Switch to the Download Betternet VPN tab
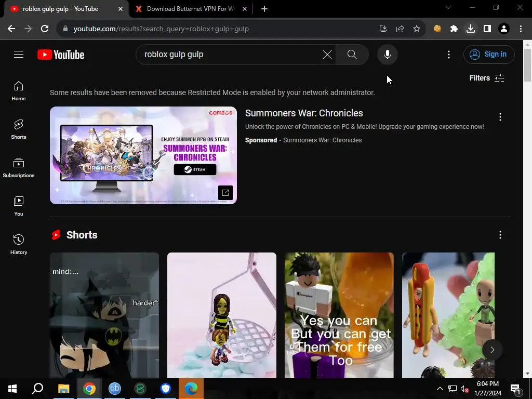The height and width of the screenshot is (399, 532). [x=190, y=9]
